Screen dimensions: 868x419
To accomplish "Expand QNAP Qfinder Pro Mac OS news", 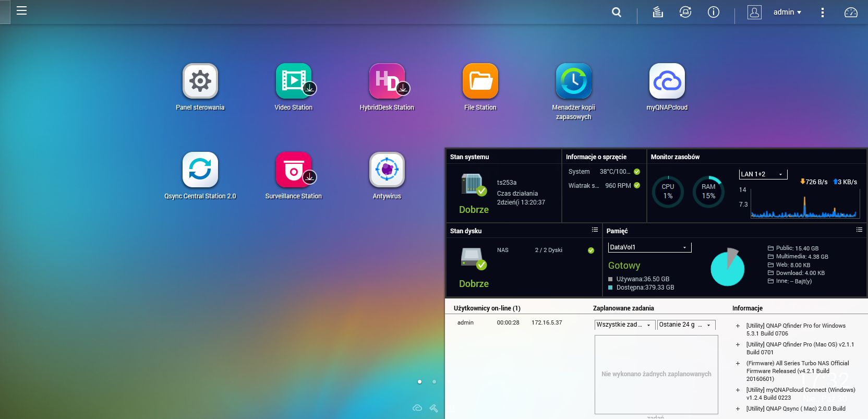I will point(738,345).
